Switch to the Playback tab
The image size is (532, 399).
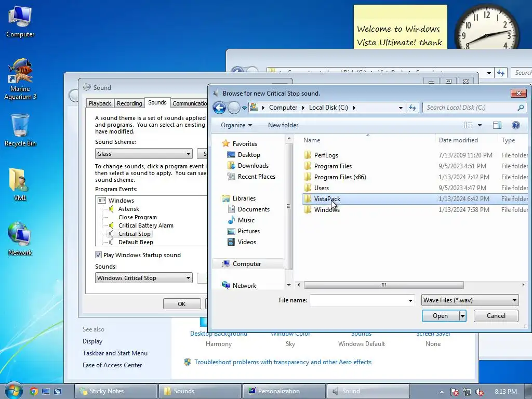coord(100,103)
